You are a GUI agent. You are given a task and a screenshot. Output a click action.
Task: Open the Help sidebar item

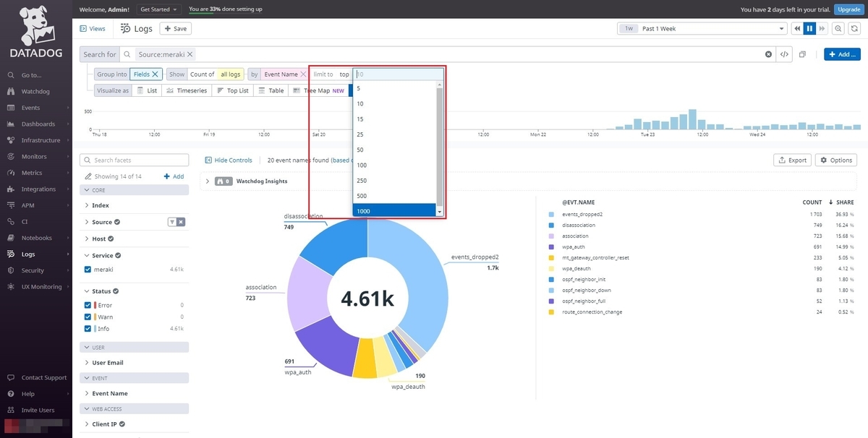point(27,394)
